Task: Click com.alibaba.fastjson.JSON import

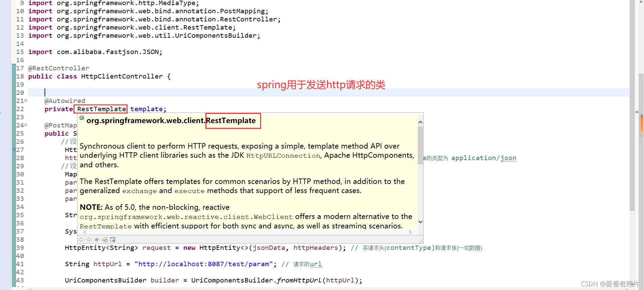Action: 107,52
